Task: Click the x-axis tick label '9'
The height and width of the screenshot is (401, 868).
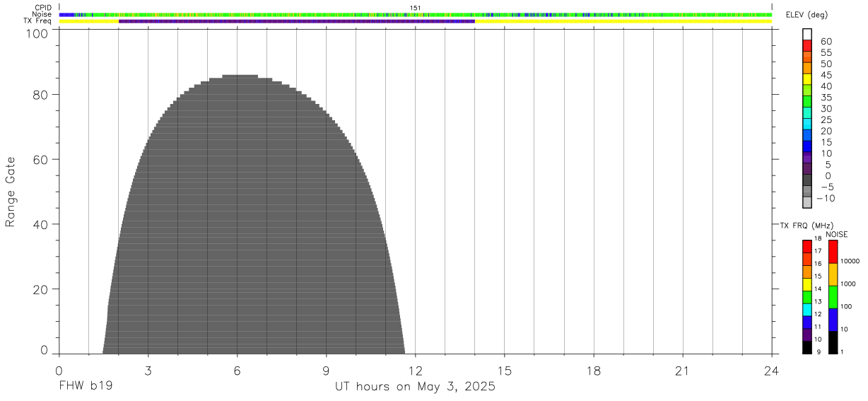Action: point(326,370)
